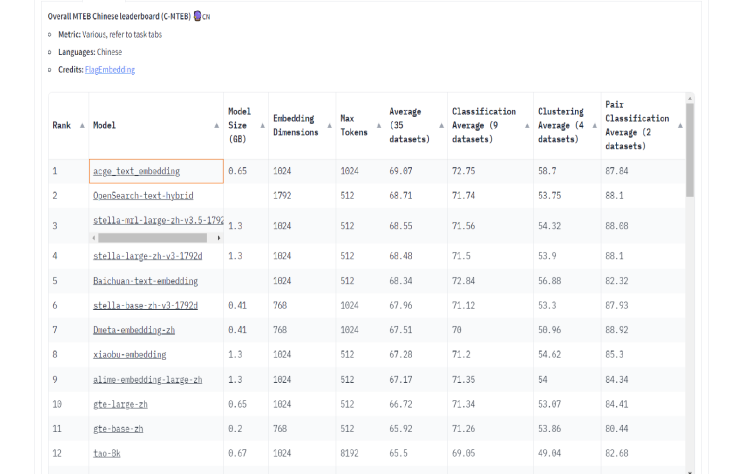This screenshot has height=474, width=756.
Task: Open xiaobu-embedding model link
Action: pos(130,355)
